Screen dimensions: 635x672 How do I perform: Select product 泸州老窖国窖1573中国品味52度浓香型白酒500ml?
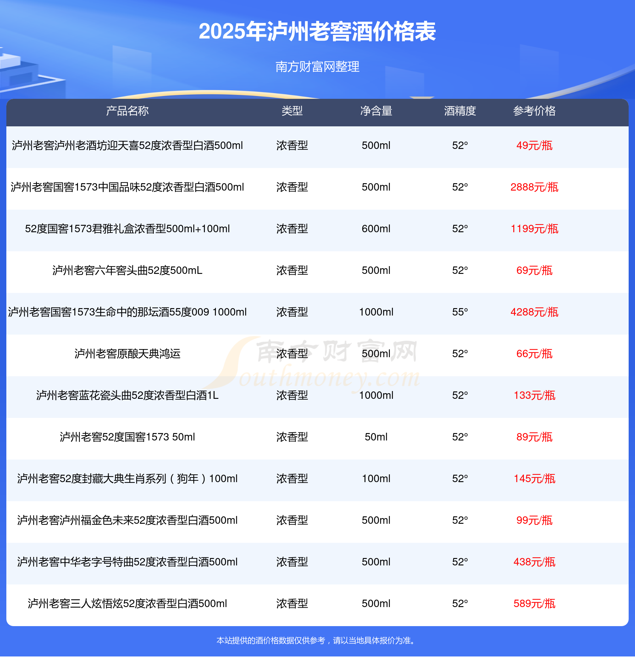[127, 187]
